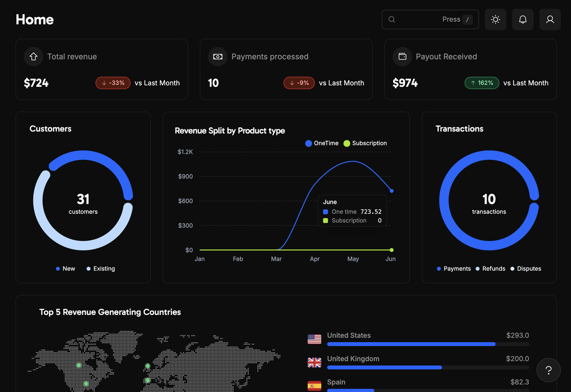Viewport: 571px width, 392px height.
Task: Click the Apr axis label
Action: (x=314, y=259)
